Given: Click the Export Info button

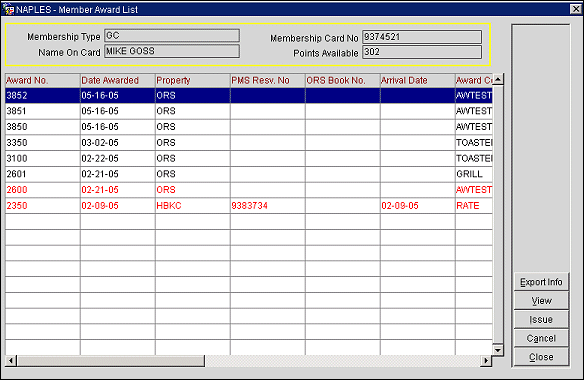Looking at the screenshot, I should pos(541,282).
